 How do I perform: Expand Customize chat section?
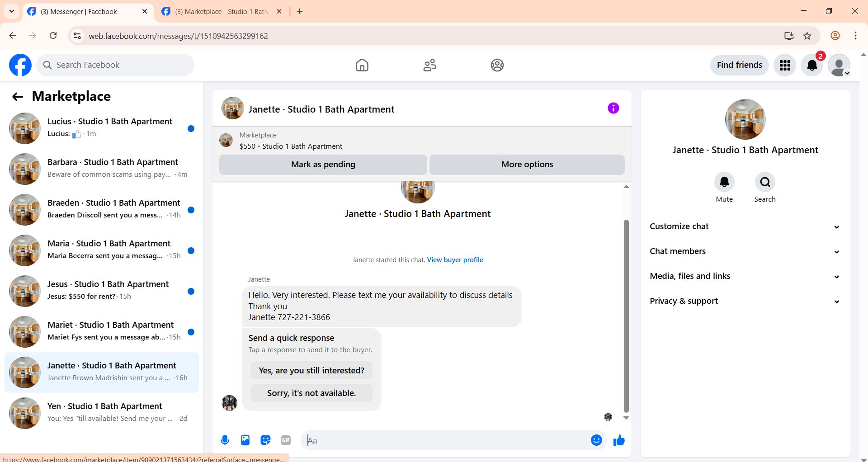[745, 226]
